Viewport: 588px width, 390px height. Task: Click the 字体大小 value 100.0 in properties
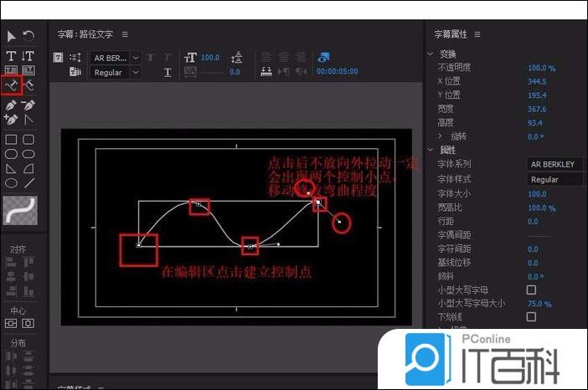pyautogui.click(x=538, y=193)
